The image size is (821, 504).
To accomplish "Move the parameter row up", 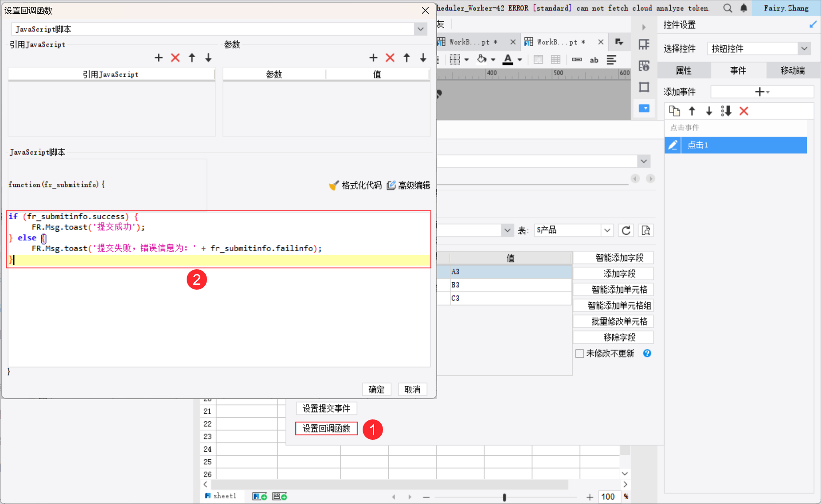I will 407,58.
